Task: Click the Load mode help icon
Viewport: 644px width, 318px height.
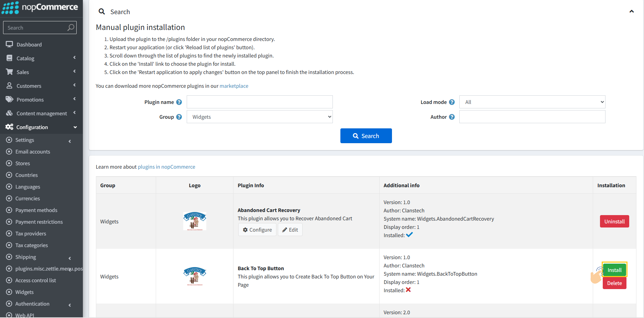Action: (452, 102)
